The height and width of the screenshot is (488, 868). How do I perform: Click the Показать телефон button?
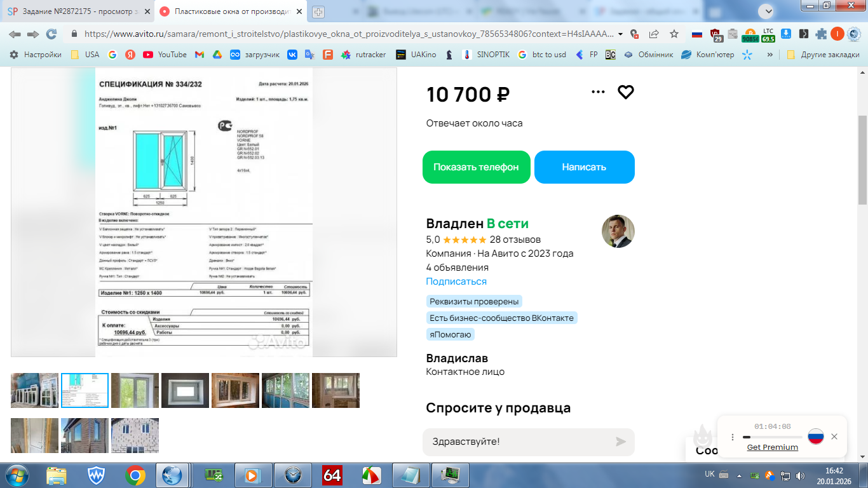tap(476, 167)
